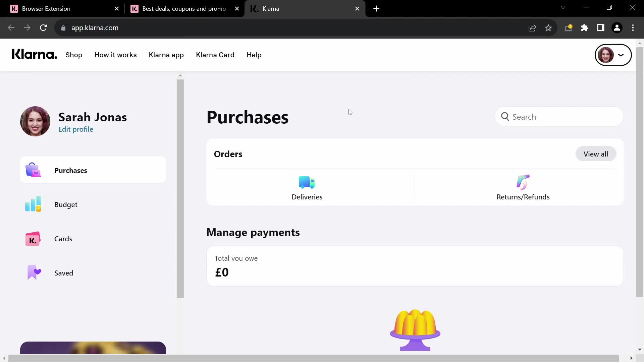This screenshot has width=644, height=362.
Task: View site info via the padlock icon
Action: tap(63, 28)
